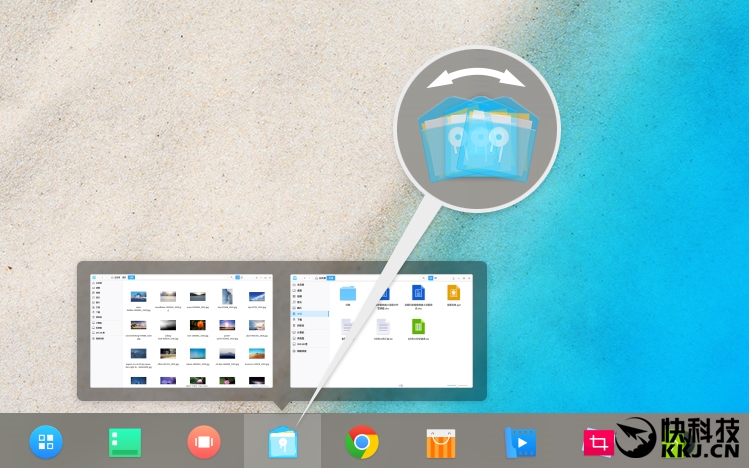Launch Google Chrome from the dock
The image size is (749, 468).
pos(362,442)
